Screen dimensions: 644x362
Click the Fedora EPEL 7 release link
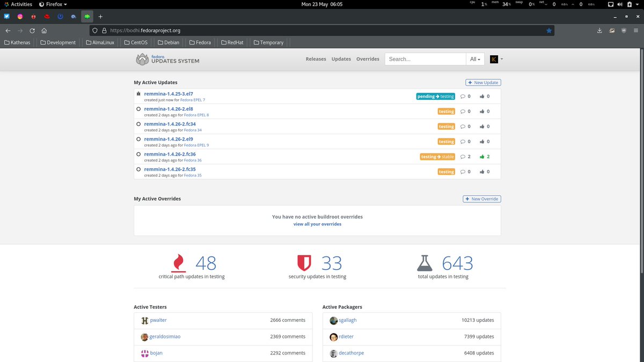(192, 100)
